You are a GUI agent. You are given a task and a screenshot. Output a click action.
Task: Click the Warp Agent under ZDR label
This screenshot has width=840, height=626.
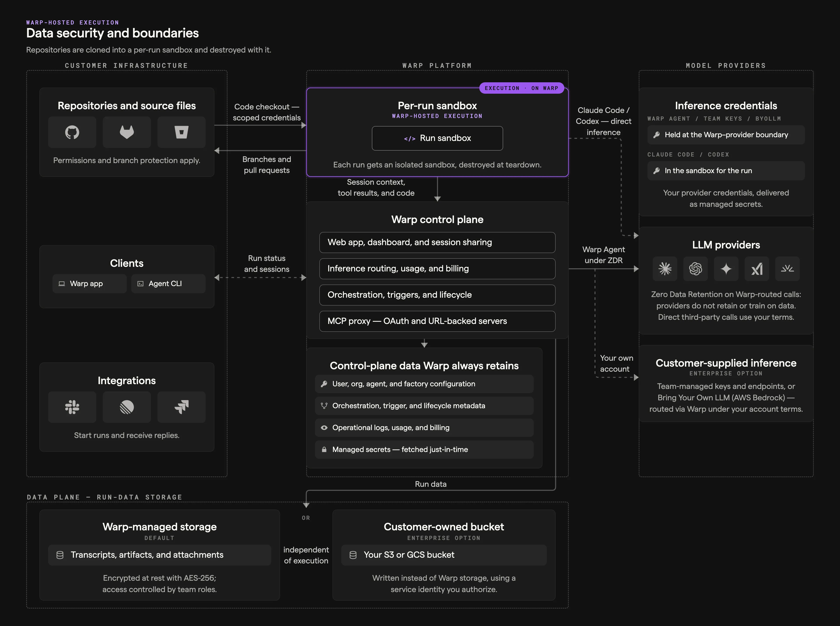604,255
